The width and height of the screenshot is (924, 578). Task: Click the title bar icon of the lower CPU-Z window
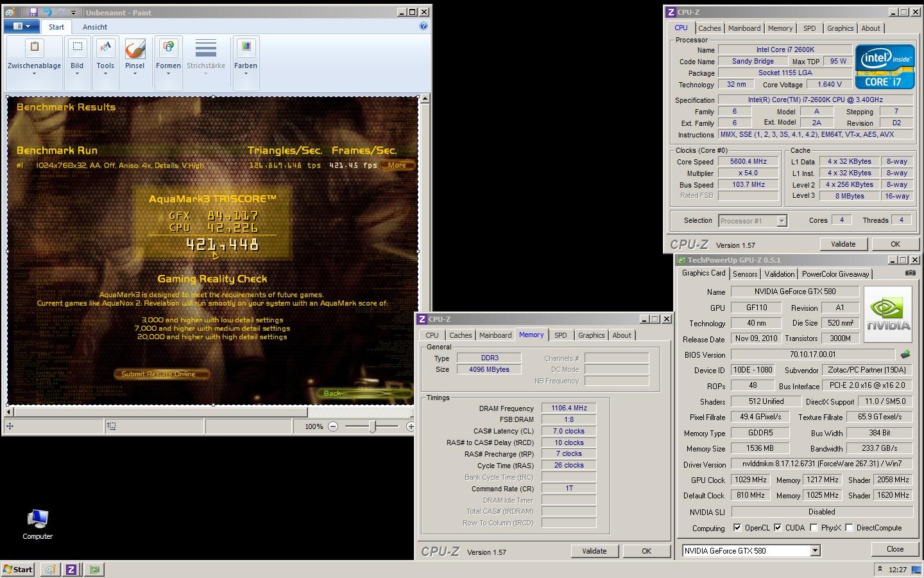click(x=422, y=319)
